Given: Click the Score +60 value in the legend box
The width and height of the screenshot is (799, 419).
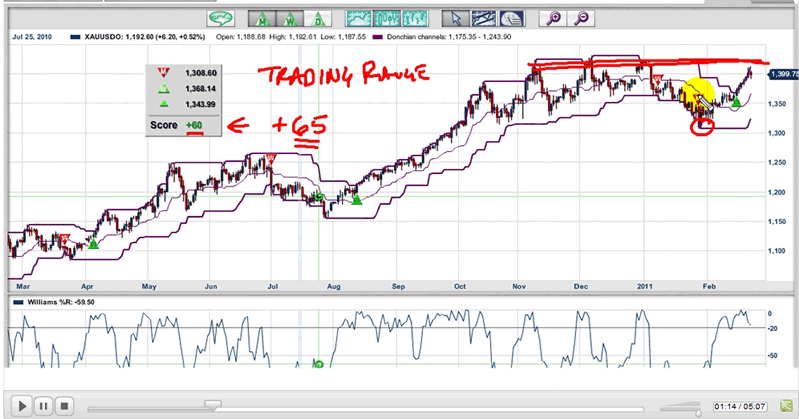Looking at the screenshot, I should [207, 126].
